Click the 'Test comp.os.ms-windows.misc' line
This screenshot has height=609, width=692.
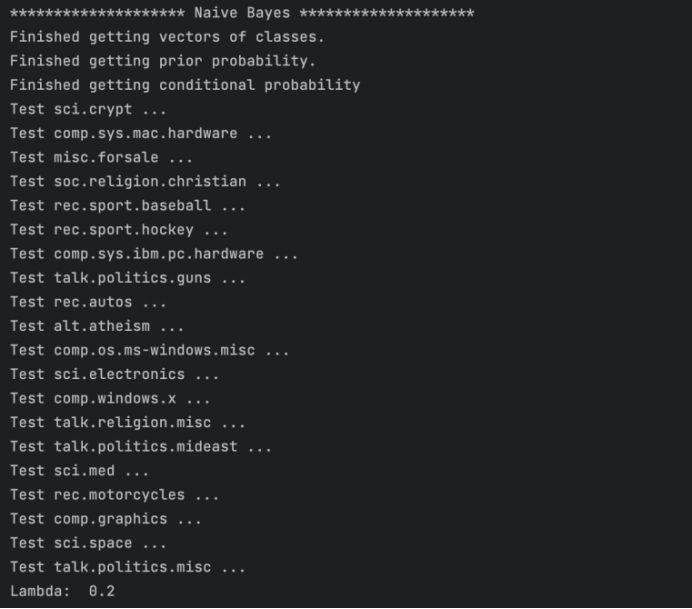(149, 350)
